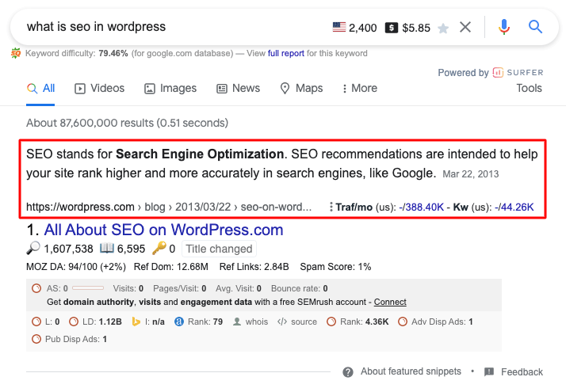Star the keyword to save it
The height and width of the screenshot is (392, 566).
[443, 28]
